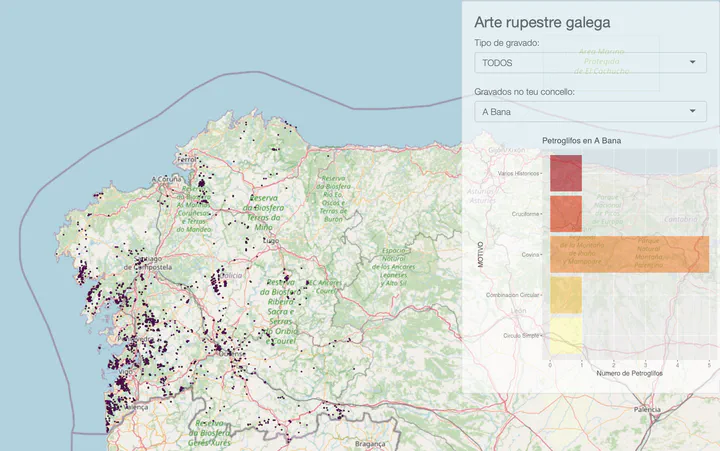Click 'Reserva da Biosfera Río Eo, Oscos' label
The image size is (720, 451).
(x=333, y=198)
